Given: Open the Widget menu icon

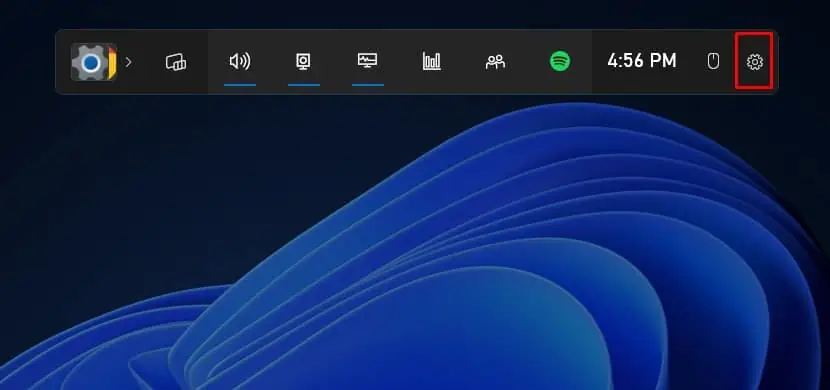Looking at the screenshot, I should 176,62.
